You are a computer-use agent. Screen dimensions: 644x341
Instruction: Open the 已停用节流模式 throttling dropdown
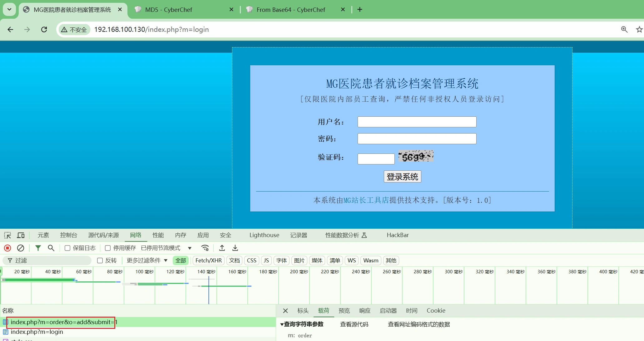tap(166, 248)
